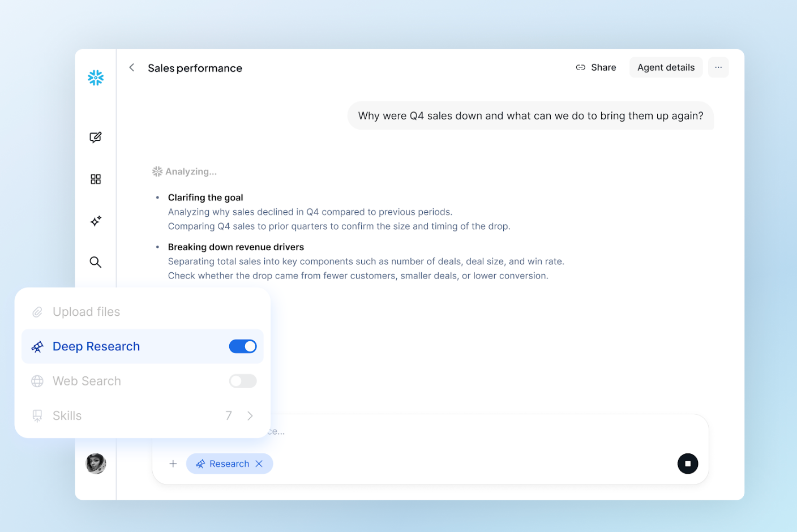Click the Share link button
This screenshot has width=797, height=532.
[596, 67]
